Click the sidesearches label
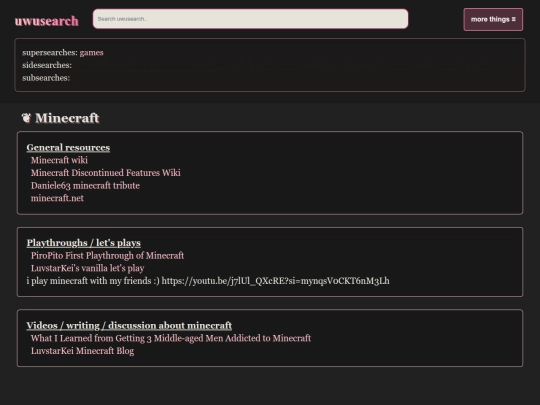 pos(47,65)
